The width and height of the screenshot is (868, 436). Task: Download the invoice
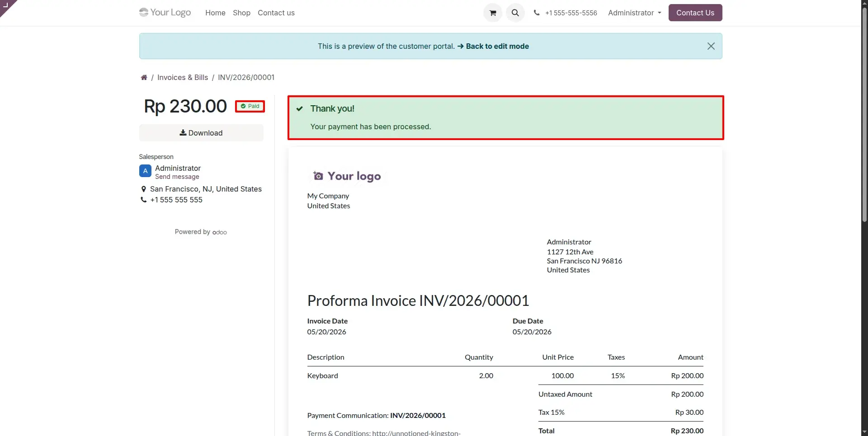[x=201, y=133]
